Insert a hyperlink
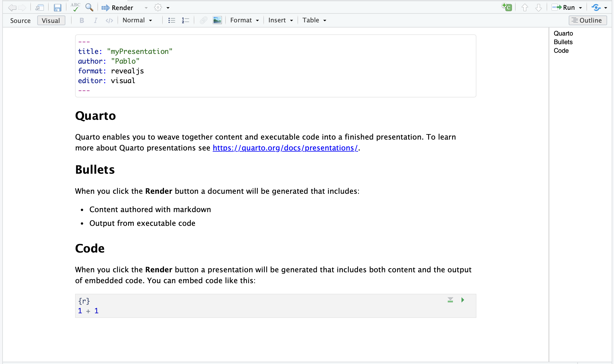Screen dimensions: 614x364 [204, 20]
